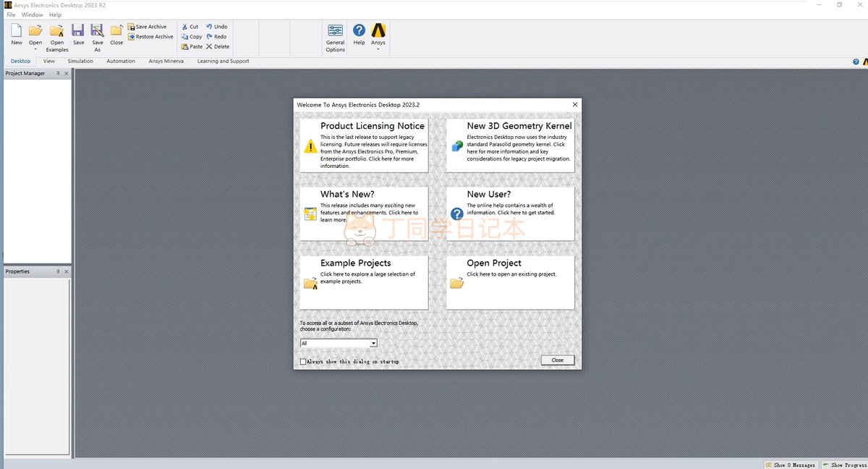Click the Example Projects folder icon
The image size is (868, 469).
310,283
